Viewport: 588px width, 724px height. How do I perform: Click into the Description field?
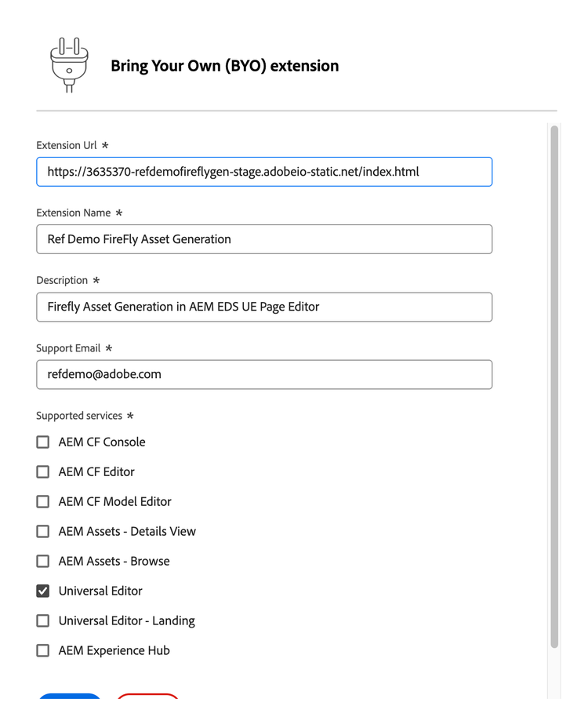264,307
